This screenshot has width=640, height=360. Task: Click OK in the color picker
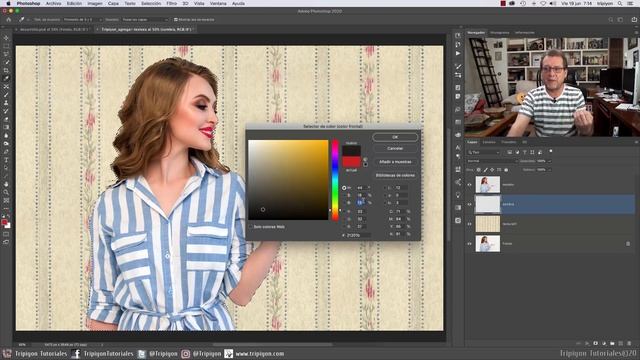pyautogui.click(x=395, y=137)
